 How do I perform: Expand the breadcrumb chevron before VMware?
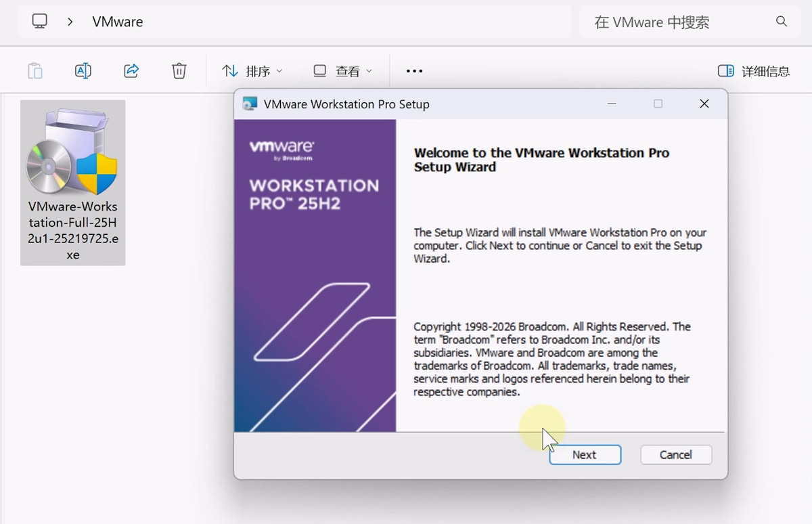(70, 22)
